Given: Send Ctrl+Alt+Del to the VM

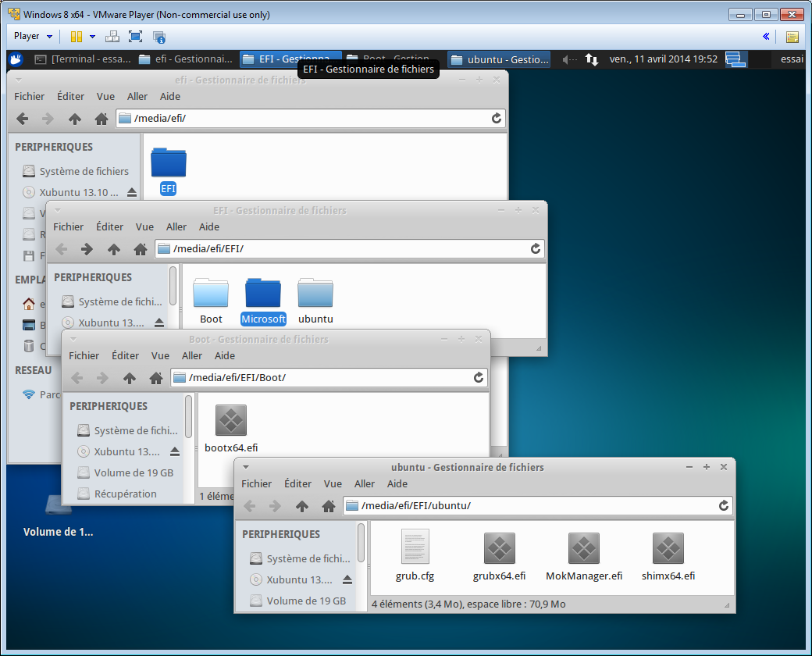Looking at the screenshot, I should pos(112,36).
